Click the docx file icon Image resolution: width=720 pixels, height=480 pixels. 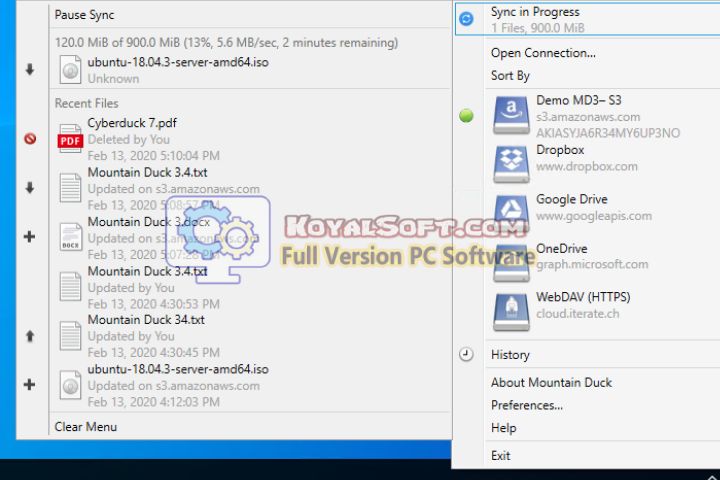point(70,237)
